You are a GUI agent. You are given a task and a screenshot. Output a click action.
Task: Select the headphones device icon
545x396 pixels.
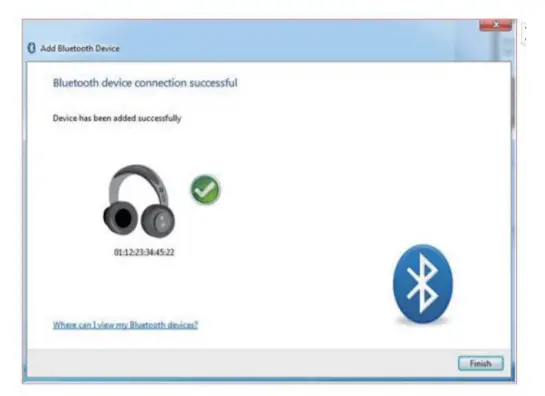(139, 201)
